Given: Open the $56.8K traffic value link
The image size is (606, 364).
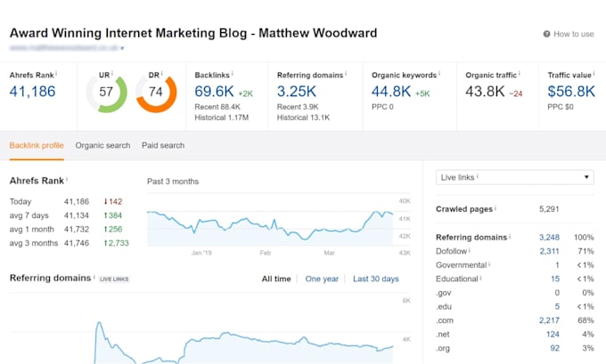Looking at the screenshot, I should (x=571, y=92).
